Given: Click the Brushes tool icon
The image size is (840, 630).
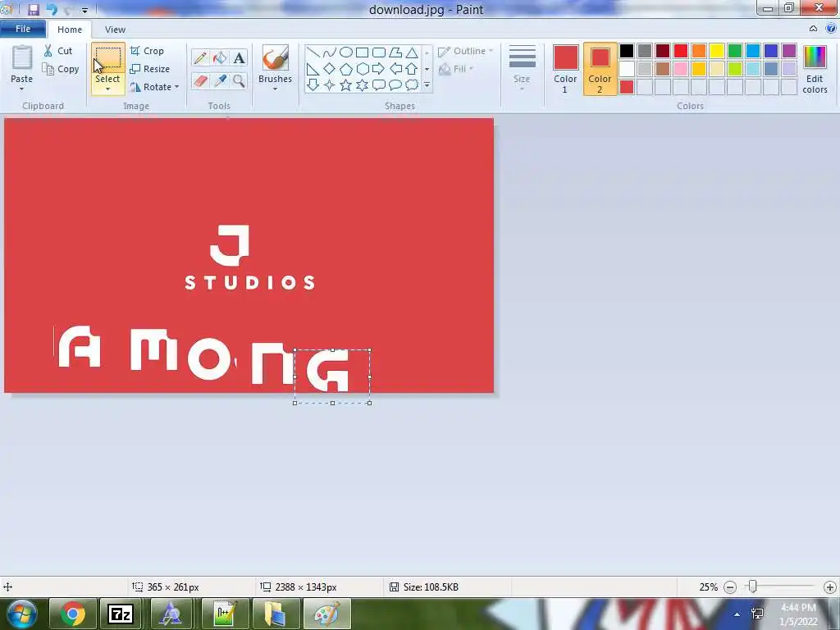Looking at the screenshot, I should click(276, 58).
